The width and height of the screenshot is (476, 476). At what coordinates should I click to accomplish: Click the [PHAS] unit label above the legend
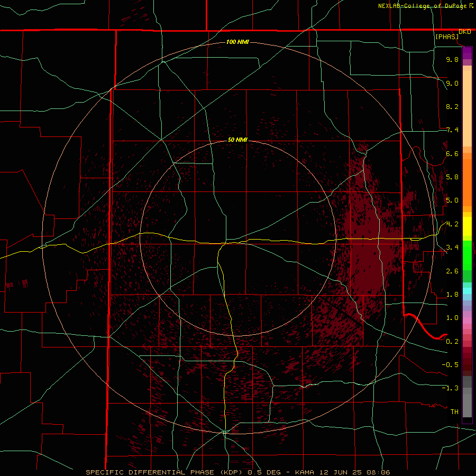pyautogui.click(x=447, y=36)
